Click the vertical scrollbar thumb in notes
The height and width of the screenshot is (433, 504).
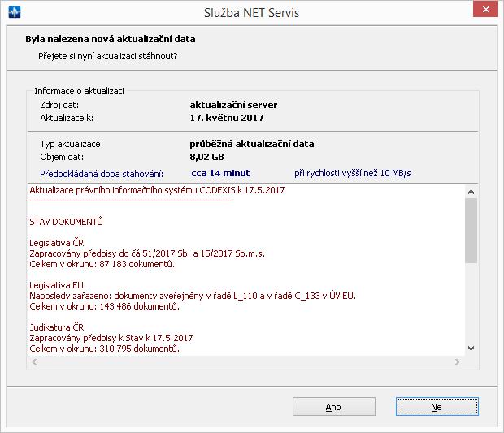(x=471, y=231)
